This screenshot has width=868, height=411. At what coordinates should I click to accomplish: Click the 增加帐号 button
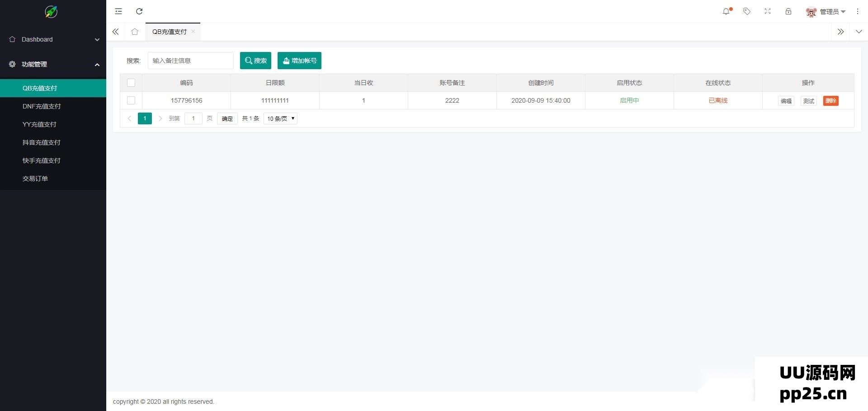point(299,61)
